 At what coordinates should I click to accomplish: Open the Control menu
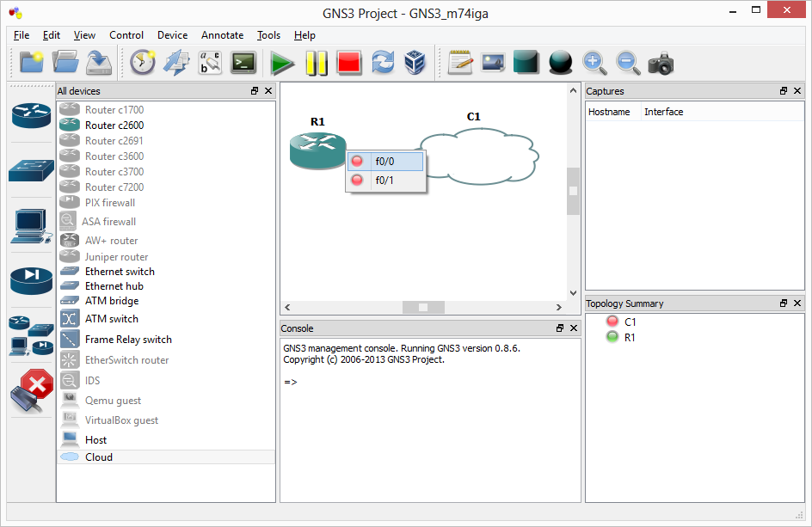[126, 35]
